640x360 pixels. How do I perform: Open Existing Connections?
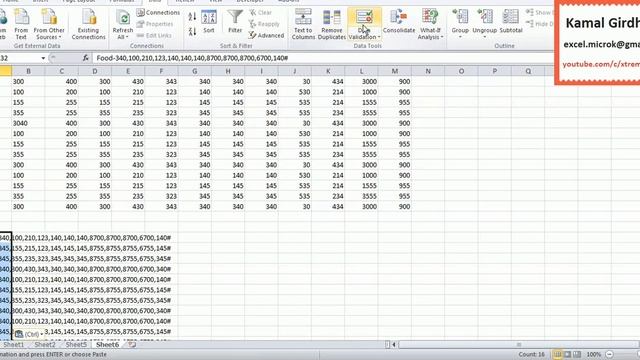click(89, 25)
